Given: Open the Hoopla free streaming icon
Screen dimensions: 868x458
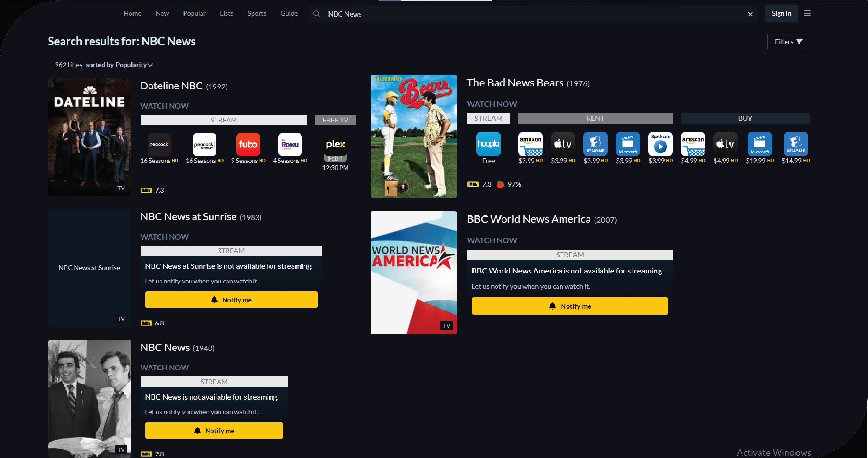Looking at the screenshot, I should pos(488,144).
